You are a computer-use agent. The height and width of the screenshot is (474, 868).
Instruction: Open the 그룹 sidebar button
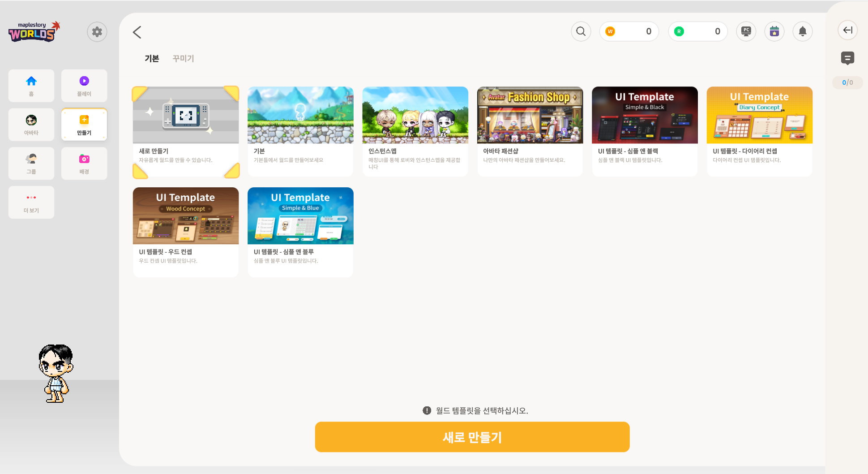31,164
